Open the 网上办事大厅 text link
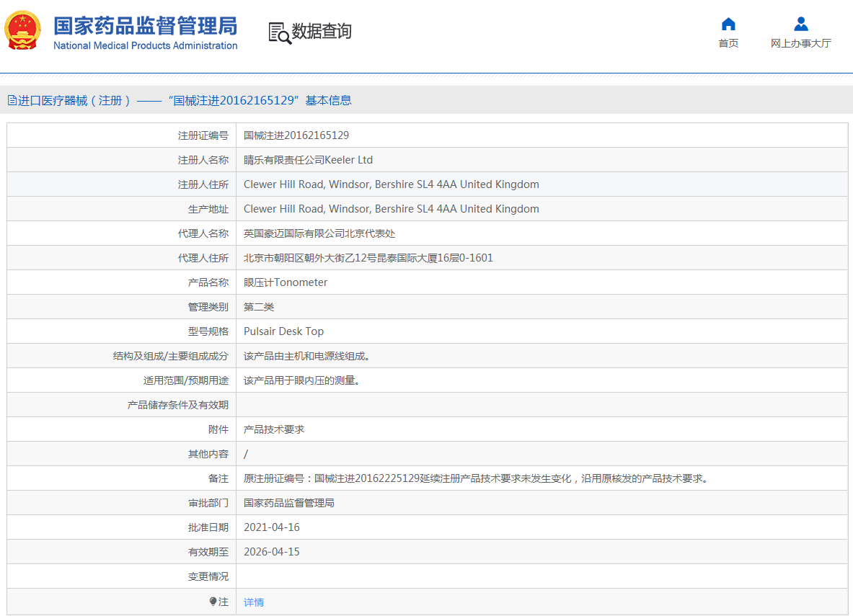Screen dimensions: 853x616 tap(801, 43)
